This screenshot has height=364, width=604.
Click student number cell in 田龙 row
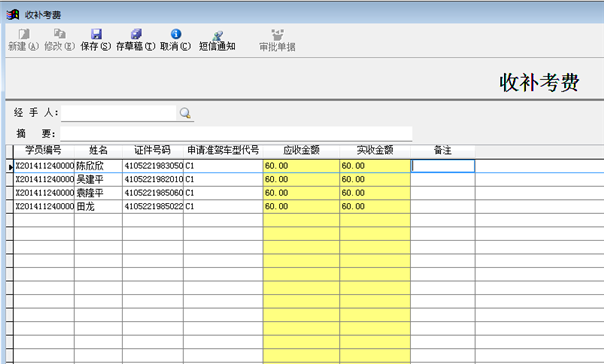(x=44, y=206)
